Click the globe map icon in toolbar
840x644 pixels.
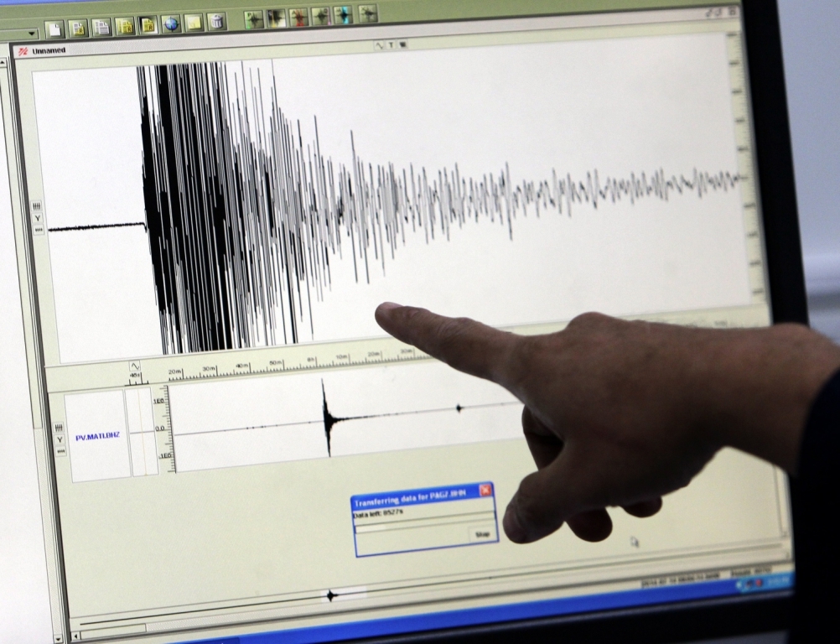point(171,24)
